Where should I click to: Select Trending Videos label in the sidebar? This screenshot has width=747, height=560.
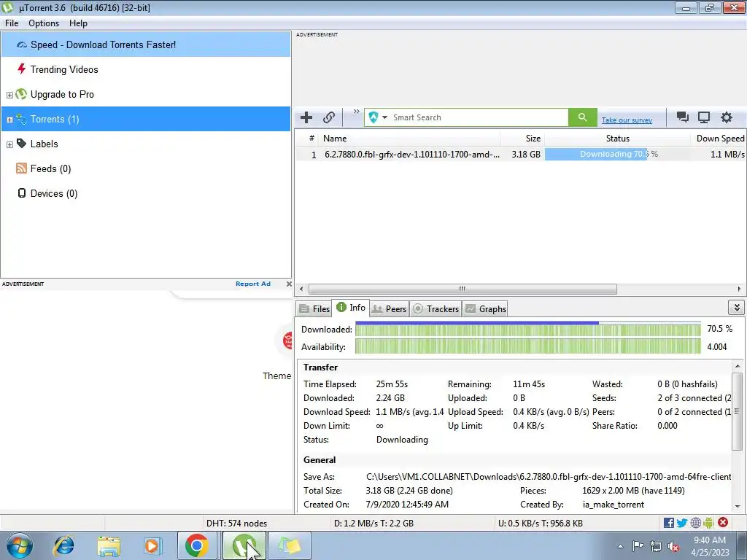[x=64, y=69]
